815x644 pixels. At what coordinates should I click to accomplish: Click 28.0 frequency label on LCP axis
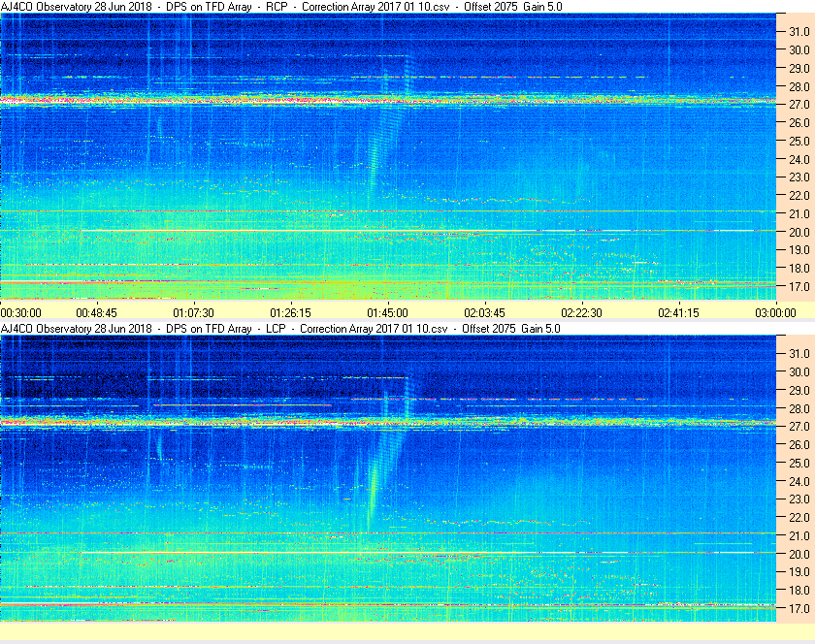(x=799, y=408)
